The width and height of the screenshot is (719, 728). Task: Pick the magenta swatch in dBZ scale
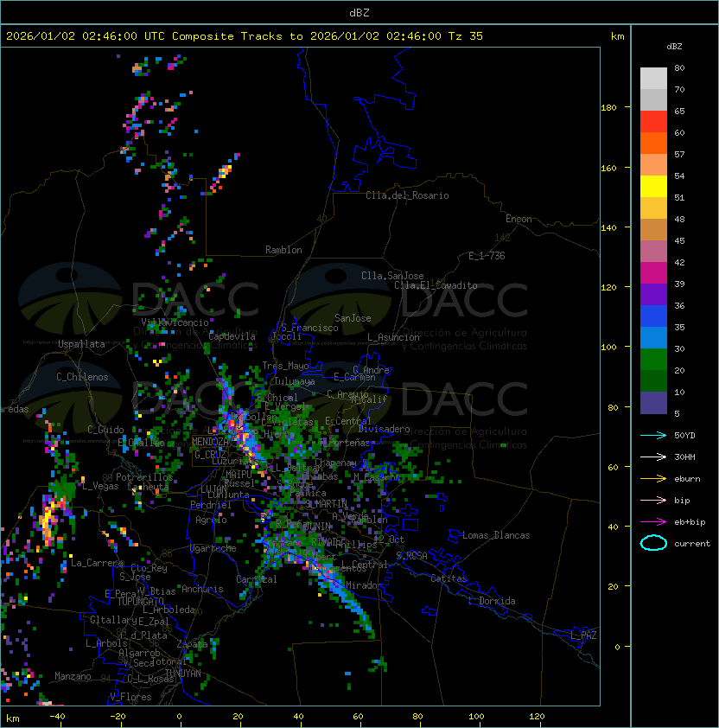tap(653, 273)
